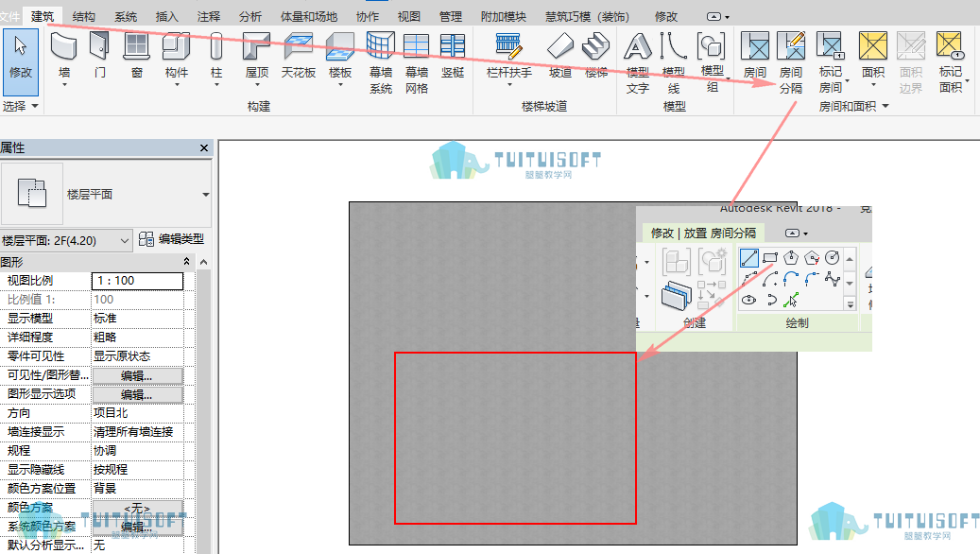The image size is (980, 554).
Task: Click the 模型组 (Model Group) icon
Action: pos(712,47)
